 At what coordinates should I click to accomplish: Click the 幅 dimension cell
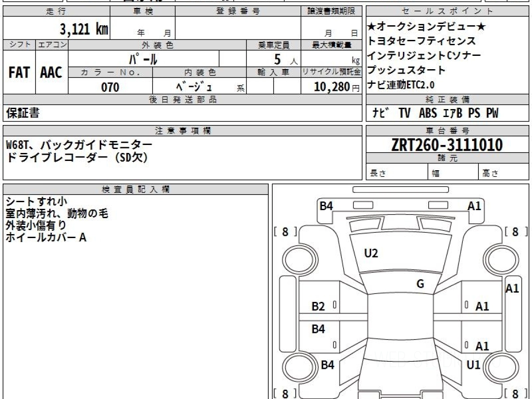click(454, 172)
